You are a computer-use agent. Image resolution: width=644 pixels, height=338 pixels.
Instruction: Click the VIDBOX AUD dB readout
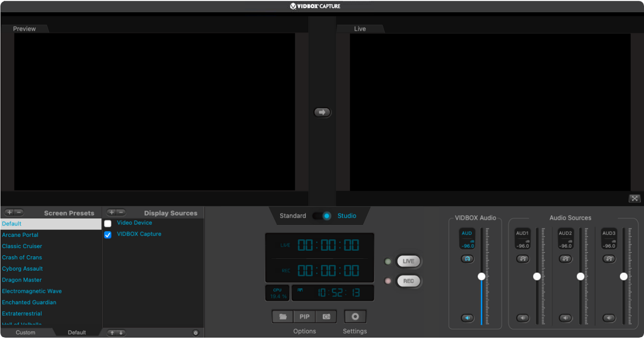coord(467,246)
